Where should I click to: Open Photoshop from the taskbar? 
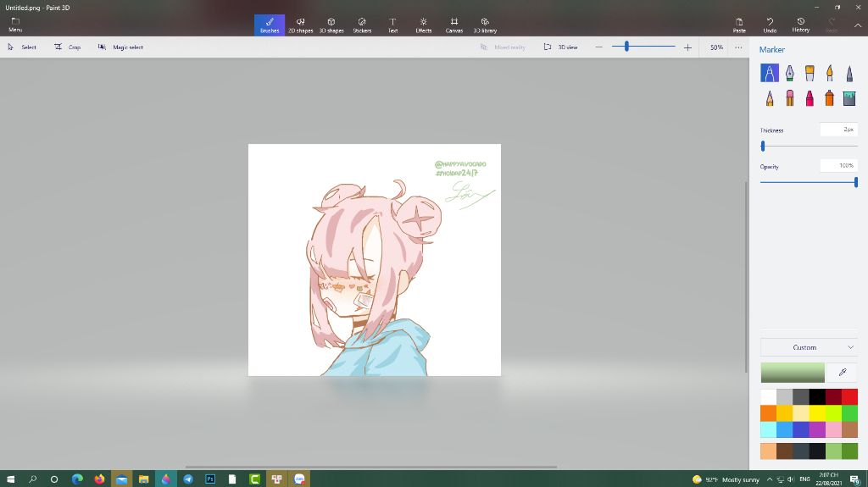coord(210,479)
